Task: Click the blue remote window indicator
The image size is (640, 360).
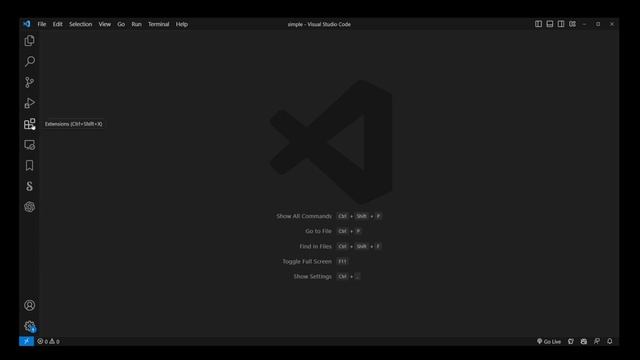Action: tap(27, 341)
